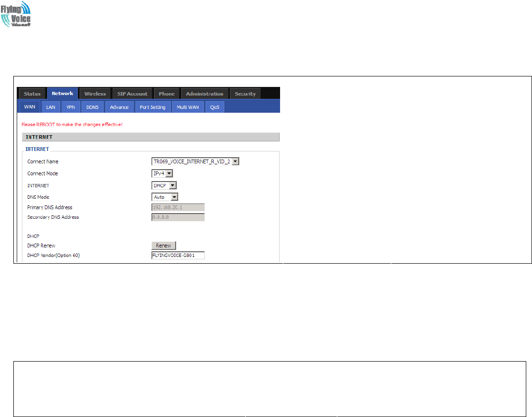532x417 pixels.
Task: Open the Port Setting sub-tab
Action: [152, 107]
